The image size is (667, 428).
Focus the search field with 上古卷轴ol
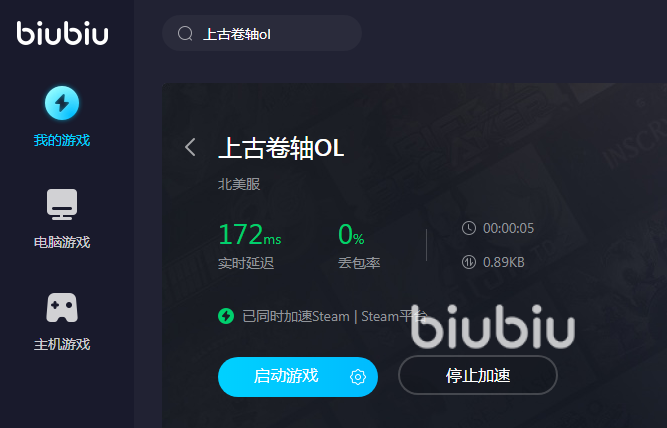pyautogui.click(x=262, y=33)
